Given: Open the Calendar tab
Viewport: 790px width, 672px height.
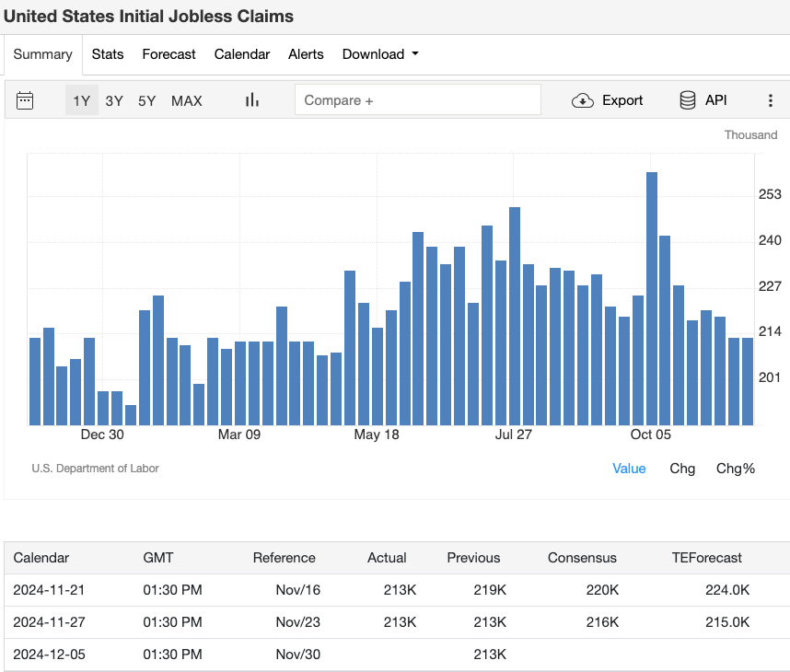Looking at the screenshot, I should point(242,54).
